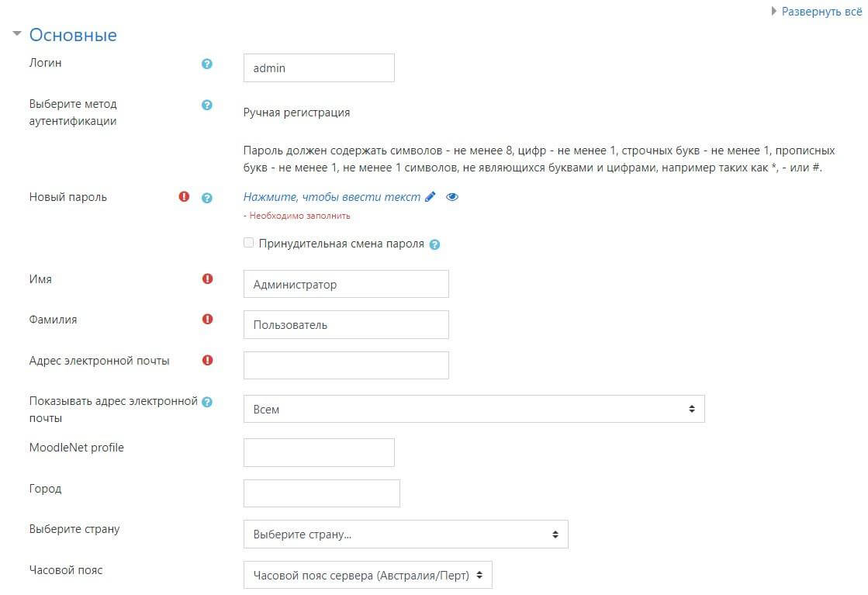This screenshot has height=595, width=868.
Task: Open the Выберите страну dropdown
Action: [406, 534]
